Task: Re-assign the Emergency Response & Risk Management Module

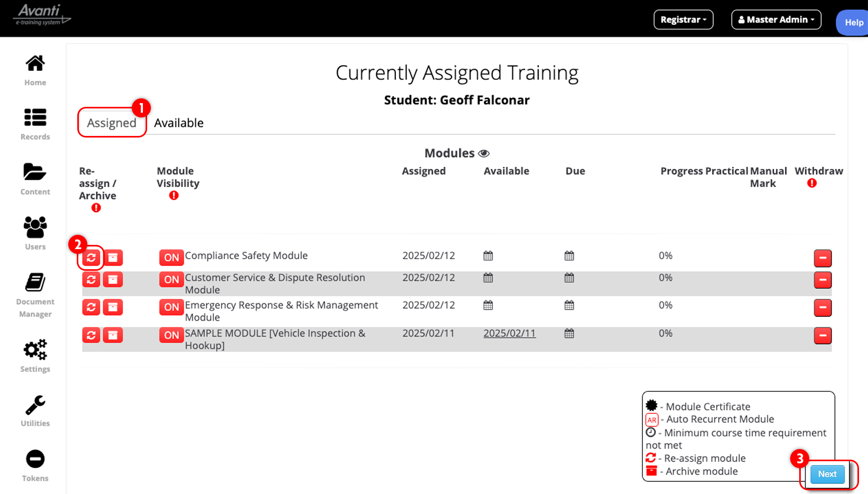Action: pos(91,307)
